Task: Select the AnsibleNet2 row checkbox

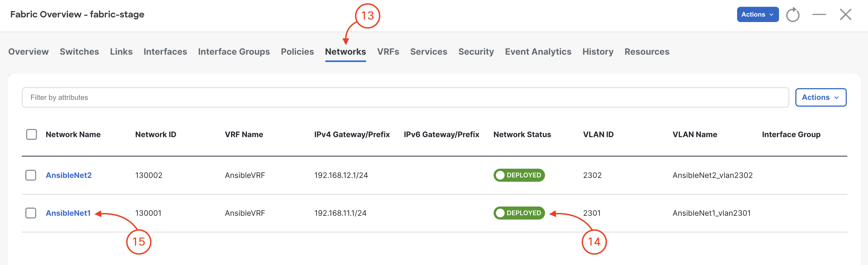Action: (x=31, y=175)
